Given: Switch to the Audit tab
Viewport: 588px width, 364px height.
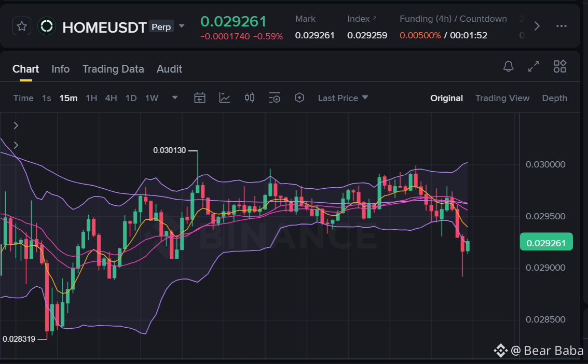Looking at the screenshot, I should [x=169, y=69].
